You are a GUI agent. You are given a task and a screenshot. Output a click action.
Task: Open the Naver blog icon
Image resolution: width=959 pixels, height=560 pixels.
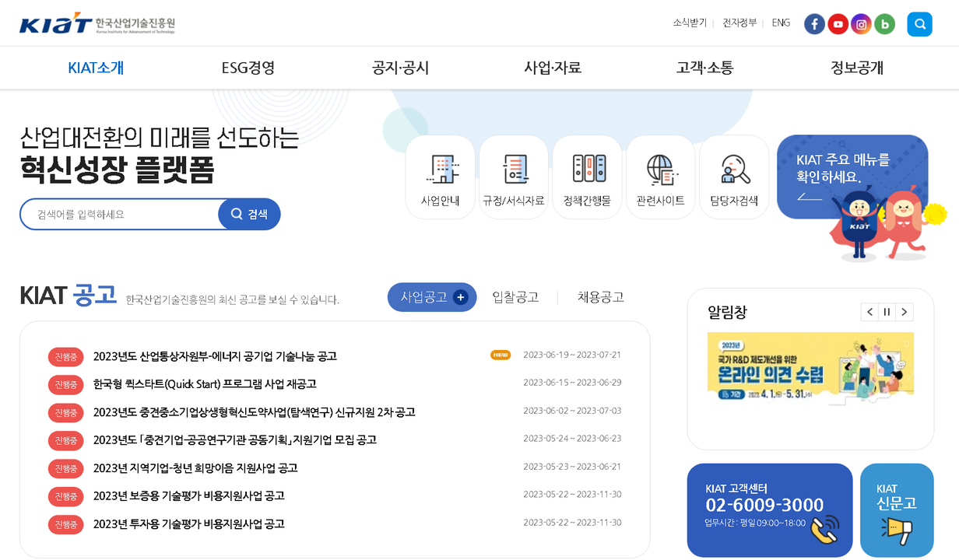884,24
